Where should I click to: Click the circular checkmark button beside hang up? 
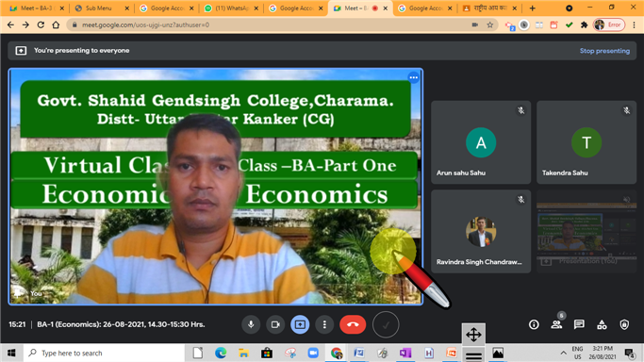pyautogui.click(x=386, y=324)
